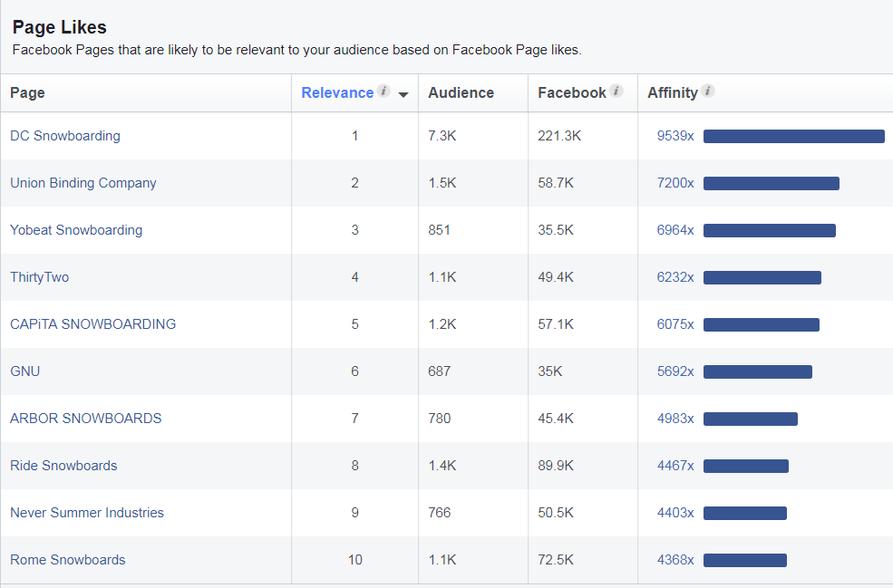Click the 4368x affinity bar
This screenshot has width=893, height=588.
click(745, 560)
